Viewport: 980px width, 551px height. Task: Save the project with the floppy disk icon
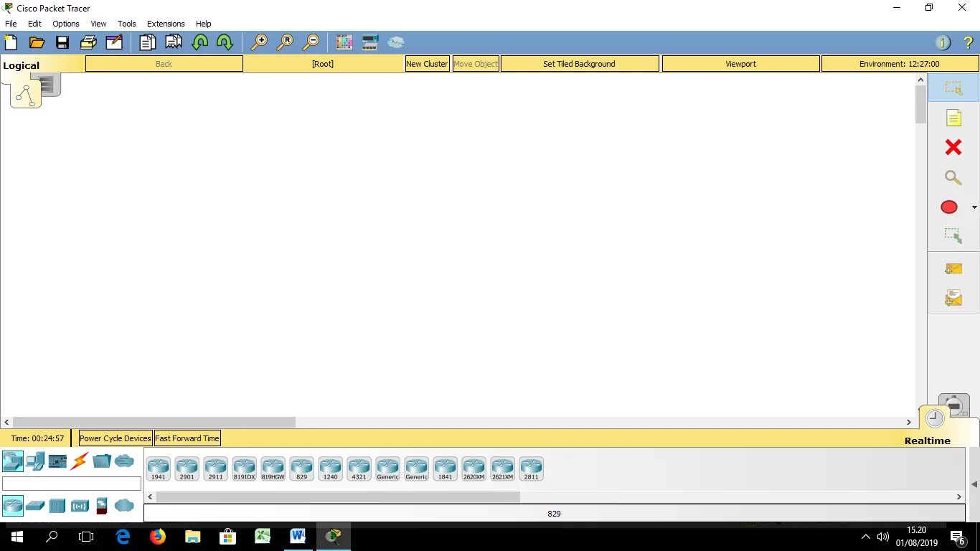[x=62, y=42]
